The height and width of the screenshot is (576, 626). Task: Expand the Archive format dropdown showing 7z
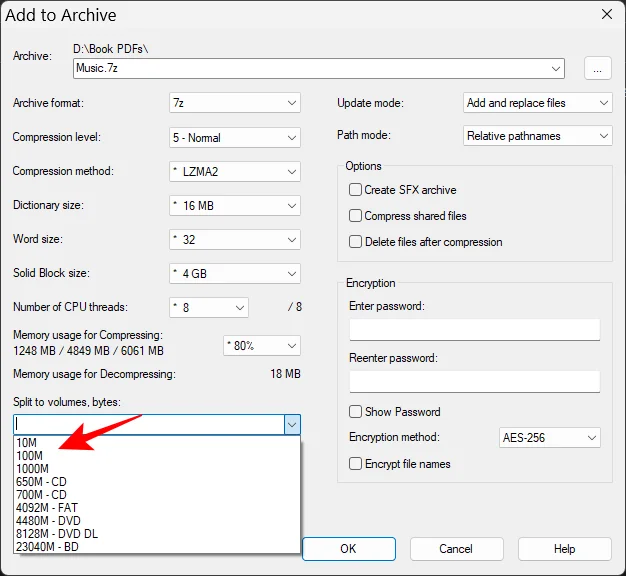click(x=235, y=103)
